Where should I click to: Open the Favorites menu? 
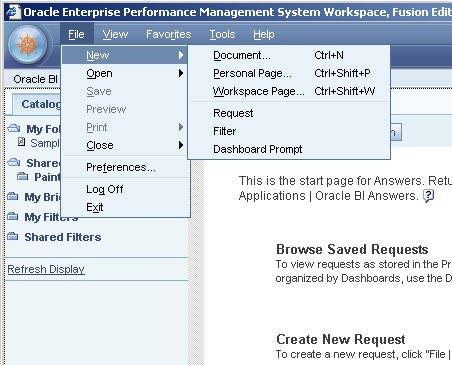169,34
